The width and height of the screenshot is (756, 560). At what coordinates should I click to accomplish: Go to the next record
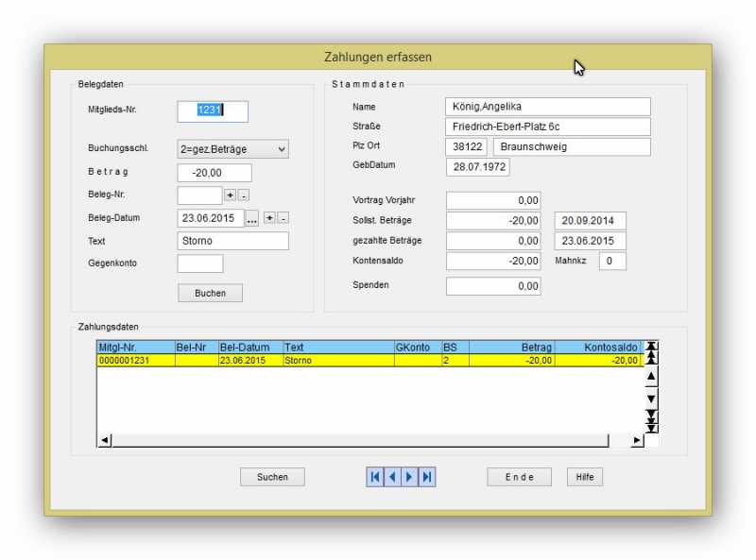(x=409, y=477)
